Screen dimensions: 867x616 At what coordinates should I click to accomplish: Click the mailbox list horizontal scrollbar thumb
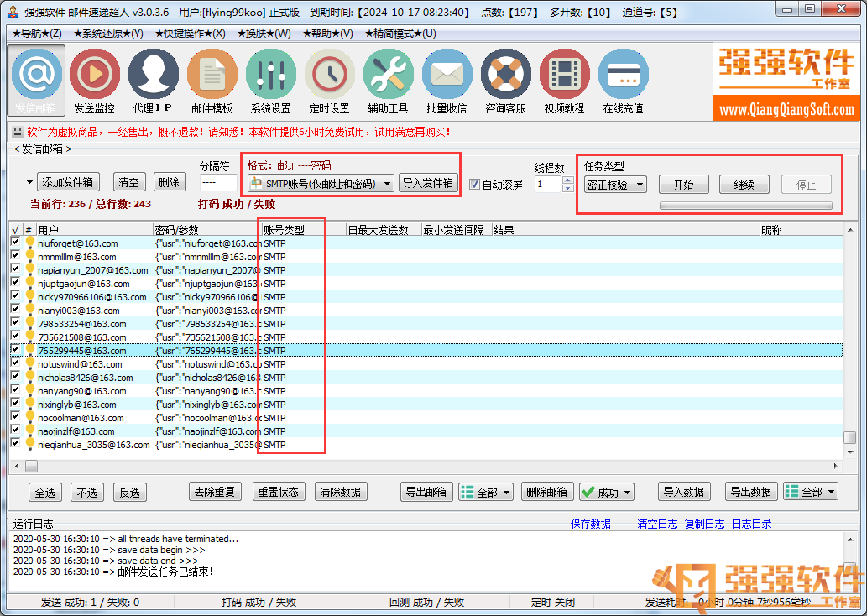tap(32, 466)
